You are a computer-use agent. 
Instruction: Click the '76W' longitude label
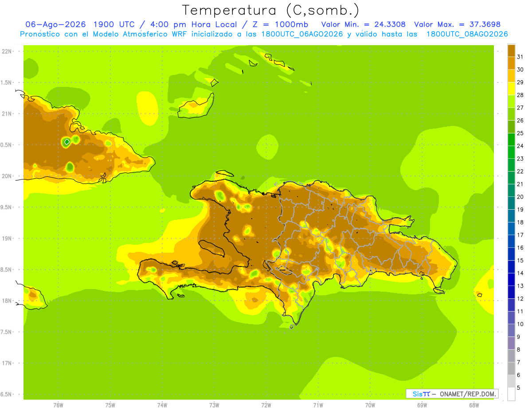pyautogui.click(x=58, y=405)
